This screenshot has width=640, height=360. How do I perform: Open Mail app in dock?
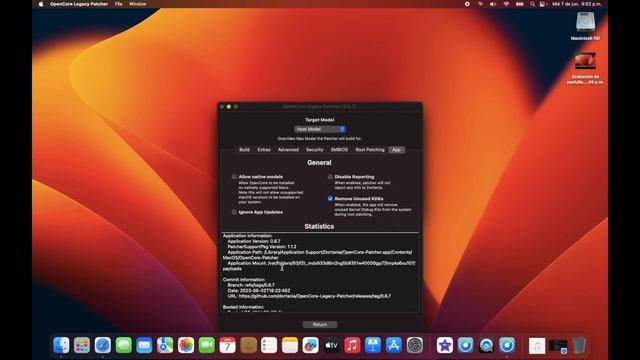(x=144, y=345)
